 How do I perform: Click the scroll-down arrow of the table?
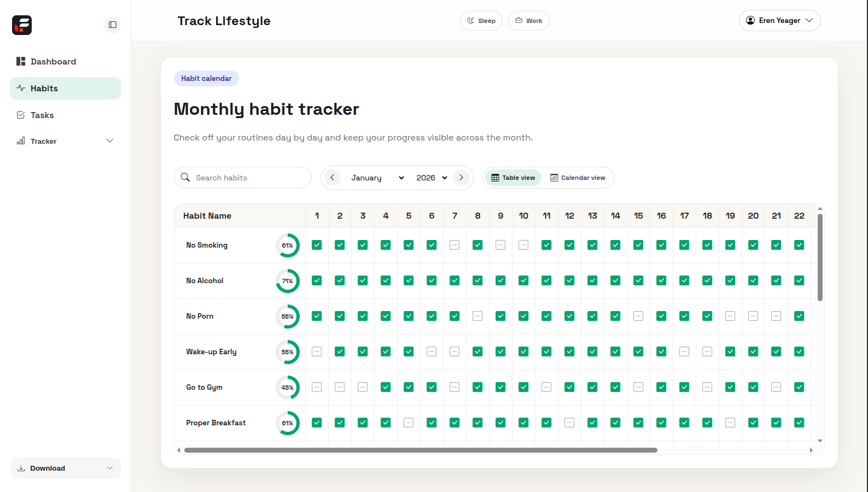click(820, 441)
